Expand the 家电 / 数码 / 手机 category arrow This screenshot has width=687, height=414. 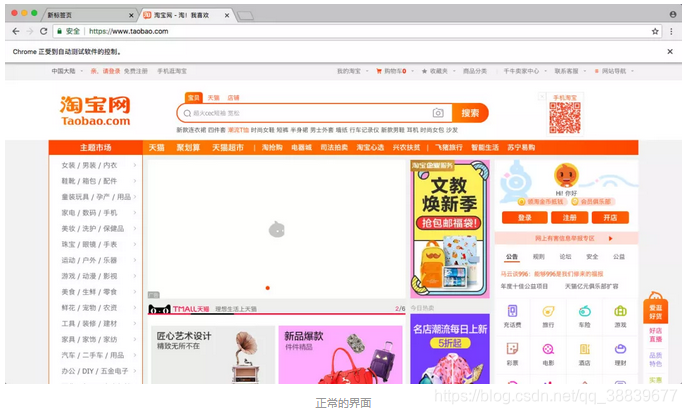tap(135, 212)
